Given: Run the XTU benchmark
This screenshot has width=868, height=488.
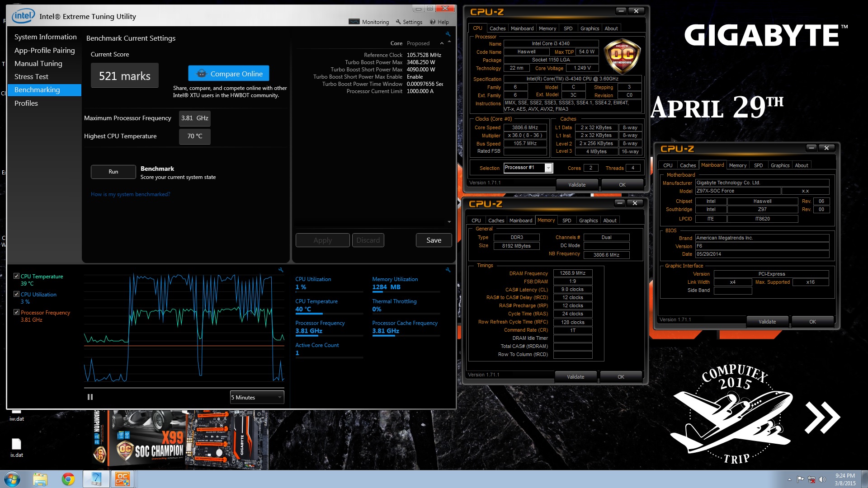Looking at the screenshot, I should (x=113, y=172).
